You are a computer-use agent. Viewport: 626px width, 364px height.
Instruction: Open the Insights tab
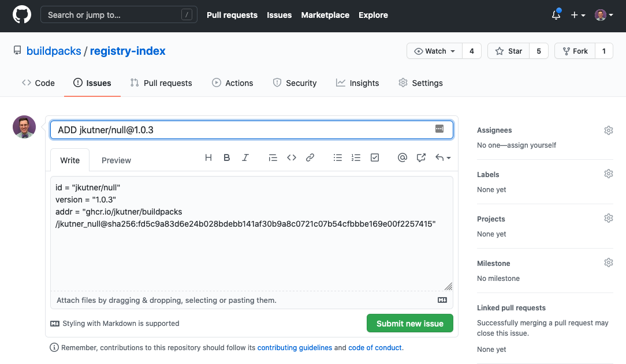357,83
